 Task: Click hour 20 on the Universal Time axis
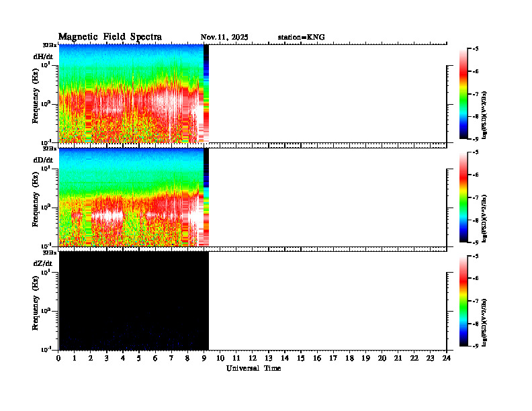coord(382,358)
